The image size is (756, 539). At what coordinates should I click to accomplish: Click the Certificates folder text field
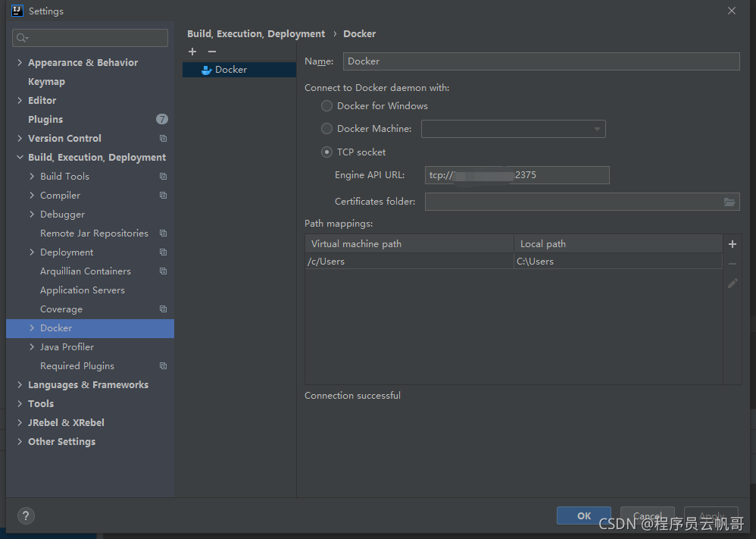pos(573,202)
